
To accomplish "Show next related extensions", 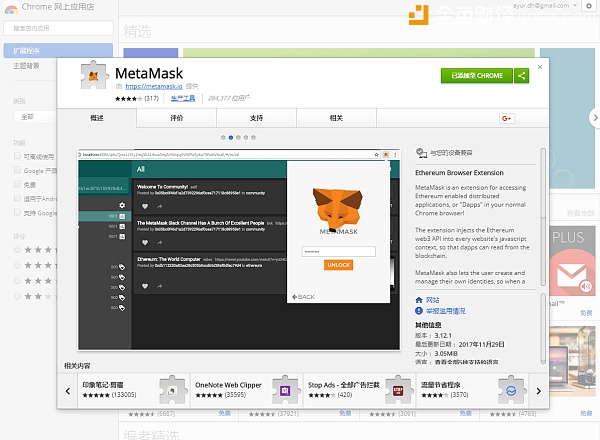I will 538,391.
